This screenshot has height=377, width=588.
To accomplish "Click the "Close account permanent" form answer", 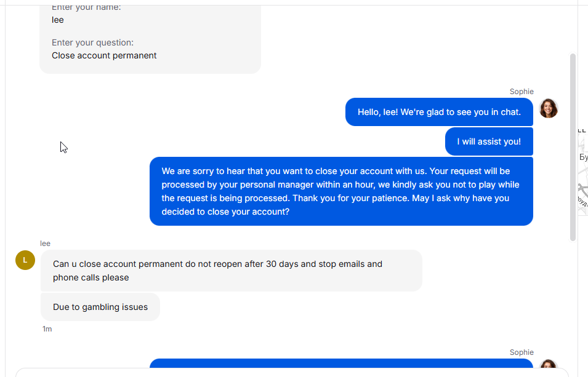I will click(x=104, y=55).
